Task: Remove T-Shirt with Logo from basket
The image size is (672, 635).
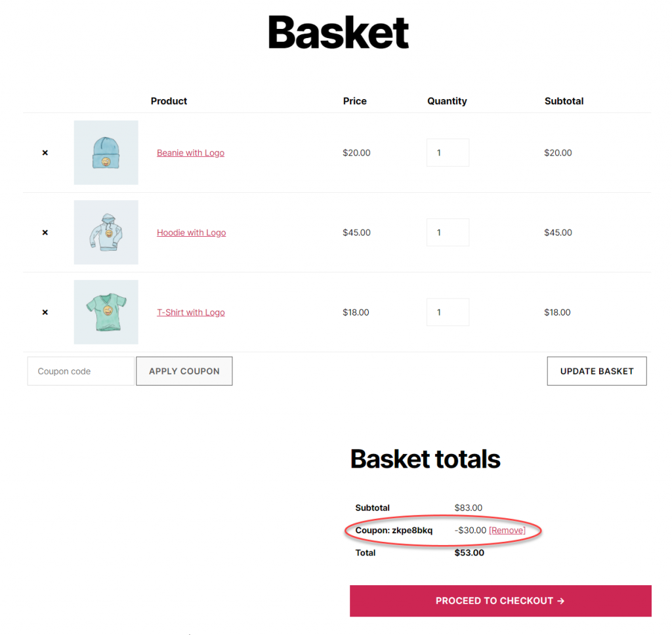Action: coord(45,312)
